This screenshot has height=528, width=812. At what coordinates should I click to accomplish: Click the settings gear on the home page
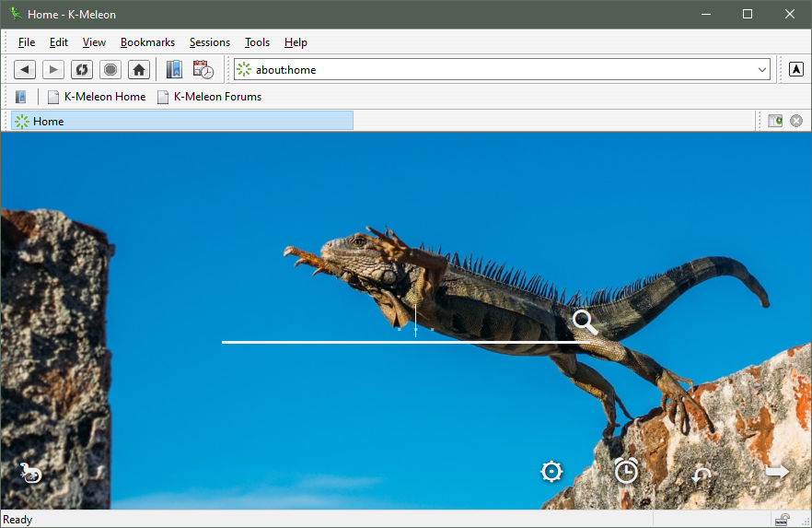click(x=551, y=472)
